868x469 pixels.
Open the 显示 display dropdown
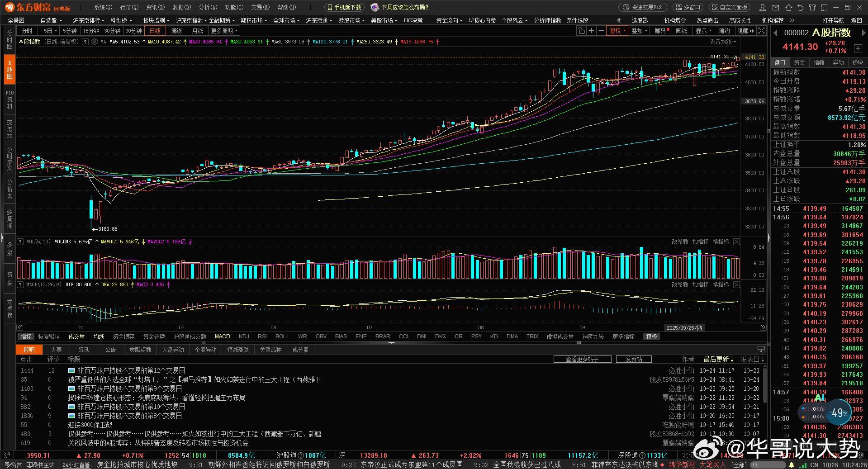[704, 31]
